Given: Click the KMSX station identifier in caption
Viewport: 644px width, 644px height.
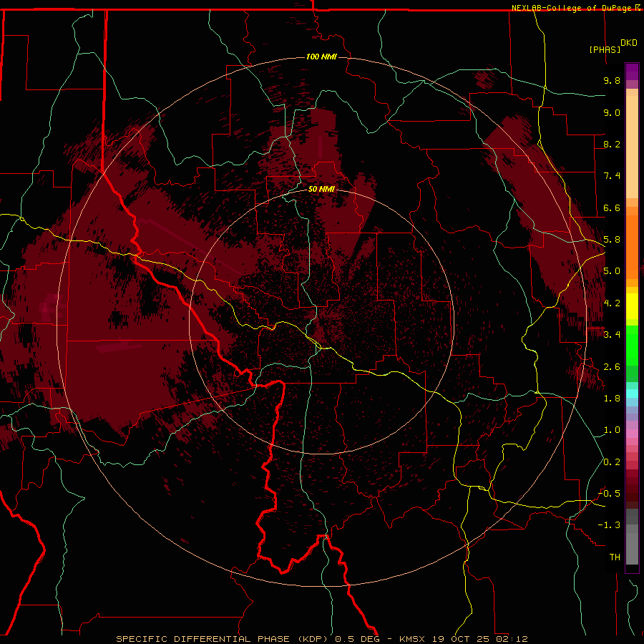Looking at the screenshot, I should pyautogui.click(x=413, y=639).
